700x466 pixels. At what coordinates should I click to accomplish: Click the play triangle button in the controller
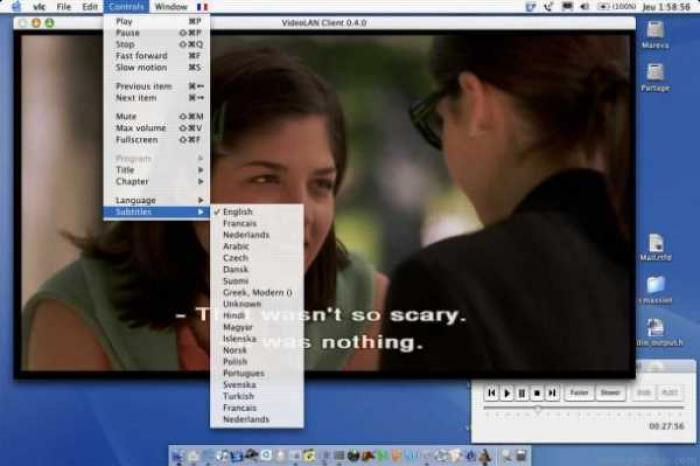(507, 393)
